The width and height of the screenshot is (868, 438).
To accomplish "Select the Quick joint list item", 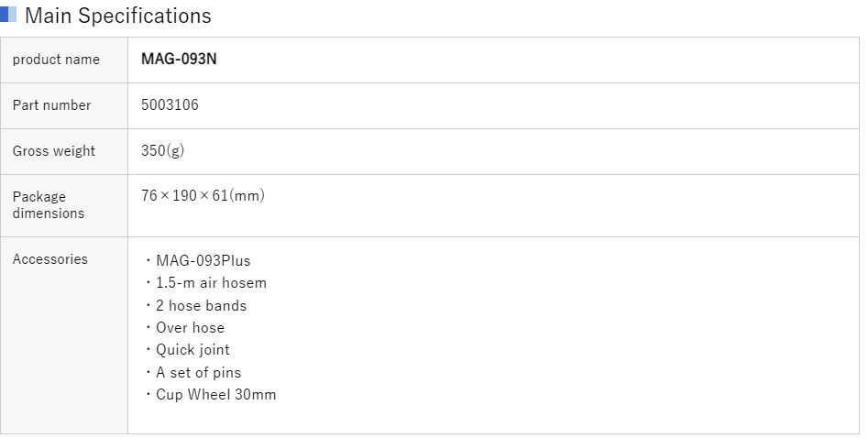I will (x=192, y=350).
